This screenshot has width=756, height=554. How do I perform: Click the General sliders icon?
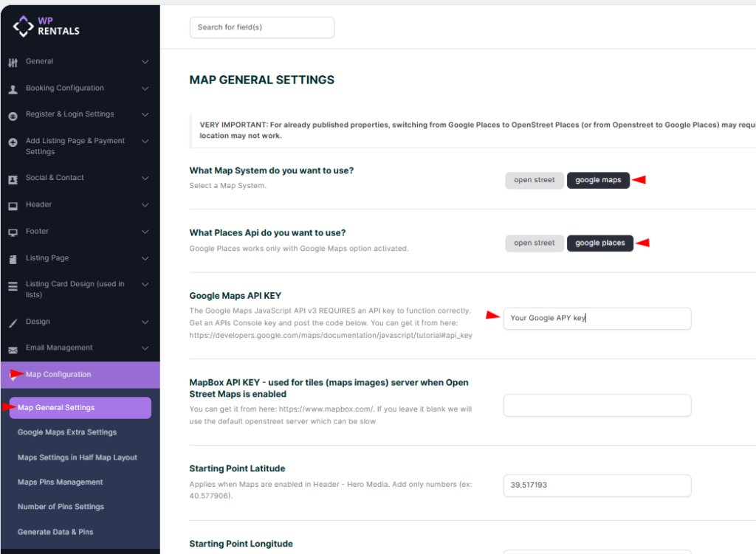[x=13, y=62]
